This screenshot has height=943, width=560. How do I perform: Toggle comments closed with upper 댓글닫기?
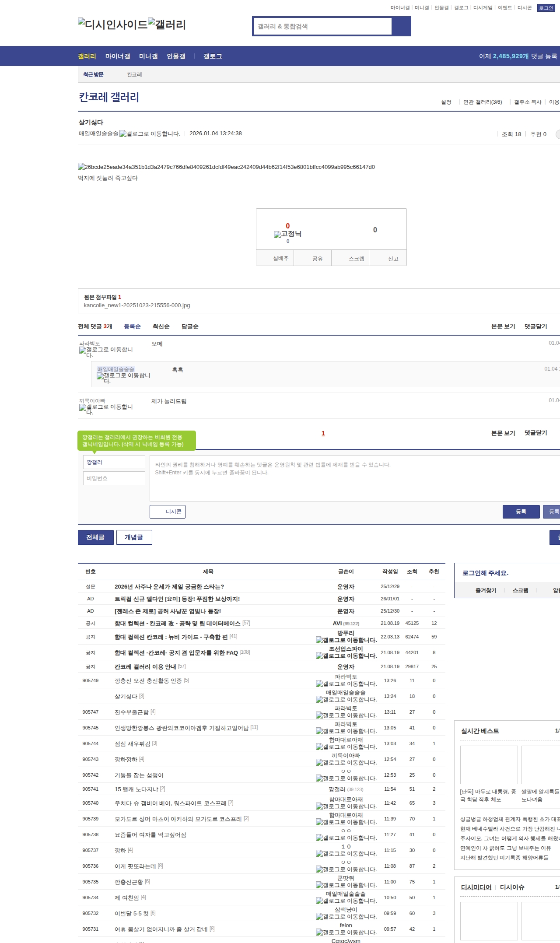point(535,326)
